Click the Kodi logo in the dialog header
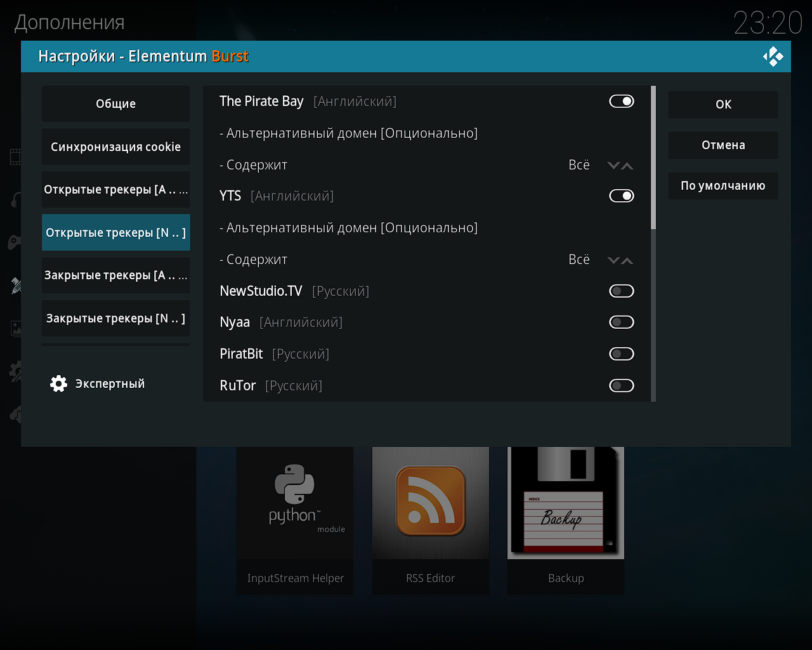 (x=773, y=56)
